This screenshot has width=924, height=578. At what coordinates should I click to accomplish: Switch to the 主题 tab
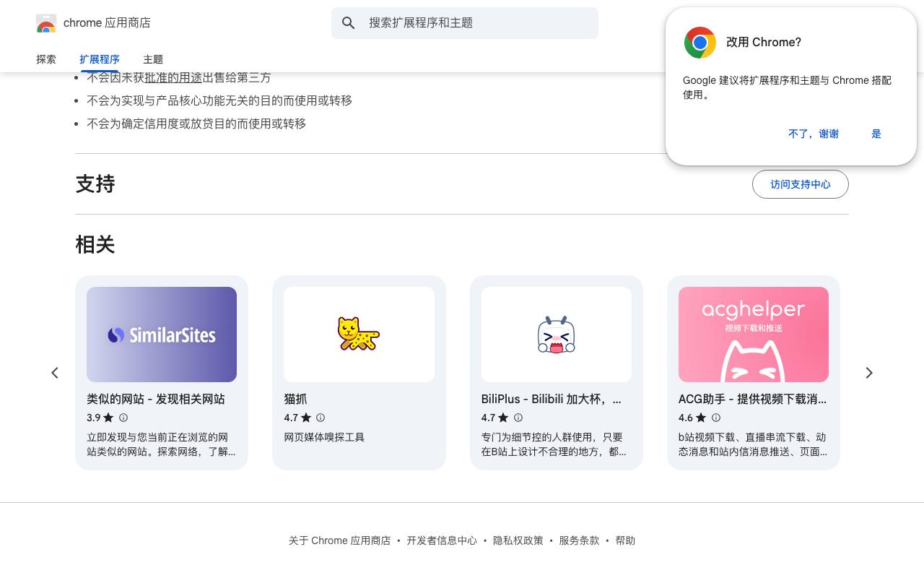click(153, 59)
